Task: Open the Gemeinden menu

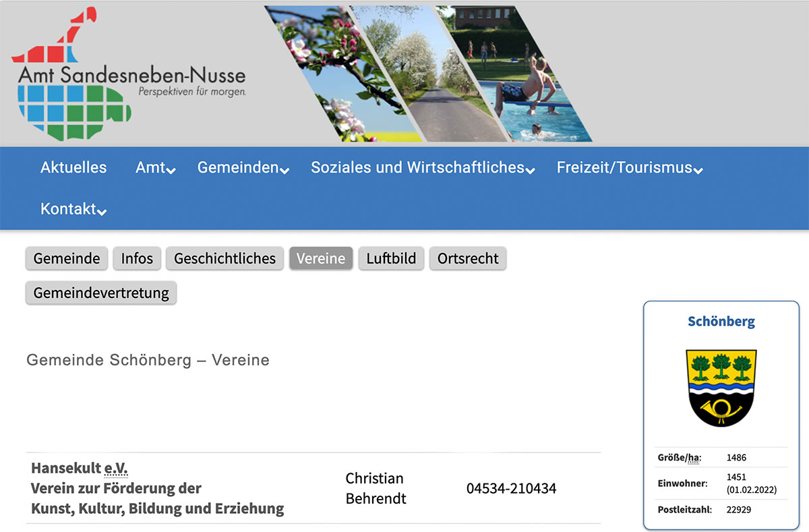Action: (x=237, y=167)
